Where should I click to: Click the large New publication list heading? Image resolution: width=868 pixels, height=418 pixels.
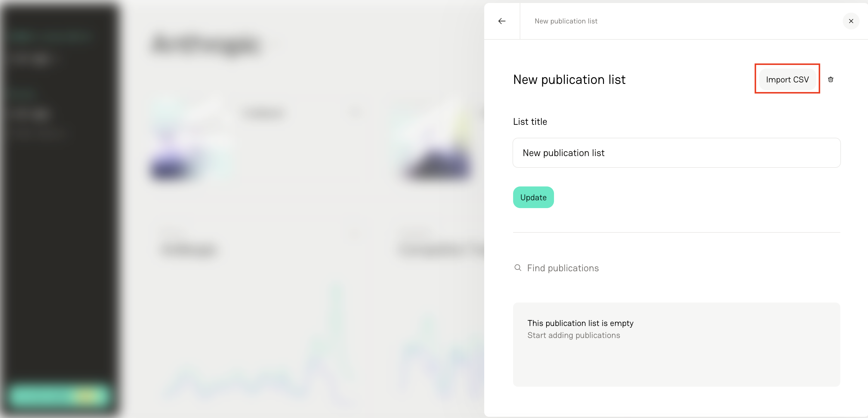(569, 80)
